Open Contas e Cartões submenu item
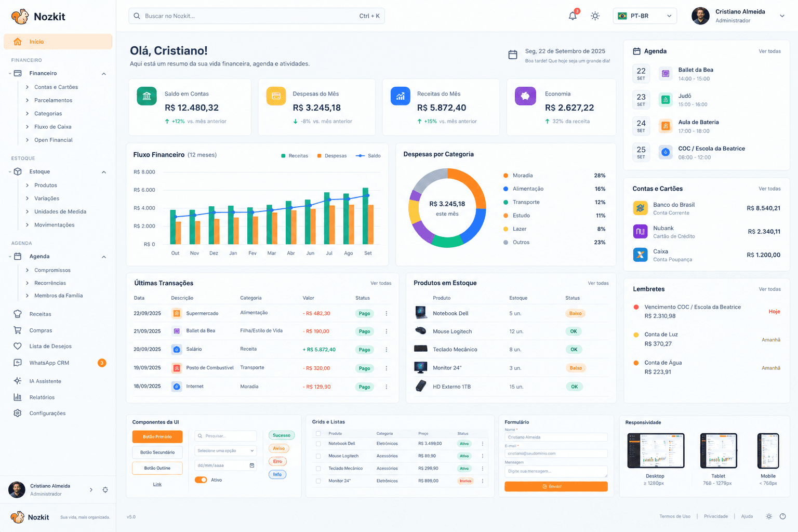Viewport: 798px width, 532px height. point(56,87)
